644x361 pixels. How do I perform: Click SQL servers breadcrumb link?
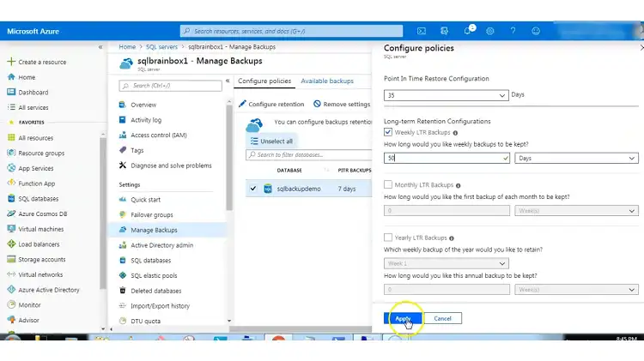click(x=161, y=47)
